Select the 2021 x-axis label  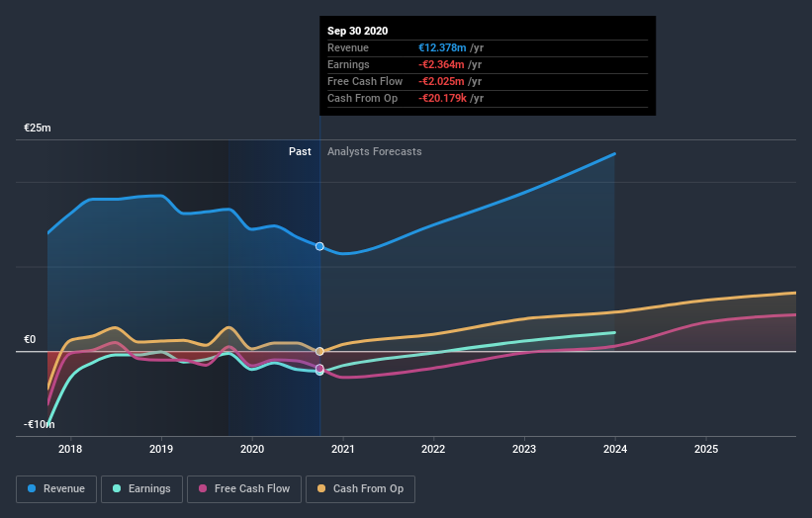[343, 449]
